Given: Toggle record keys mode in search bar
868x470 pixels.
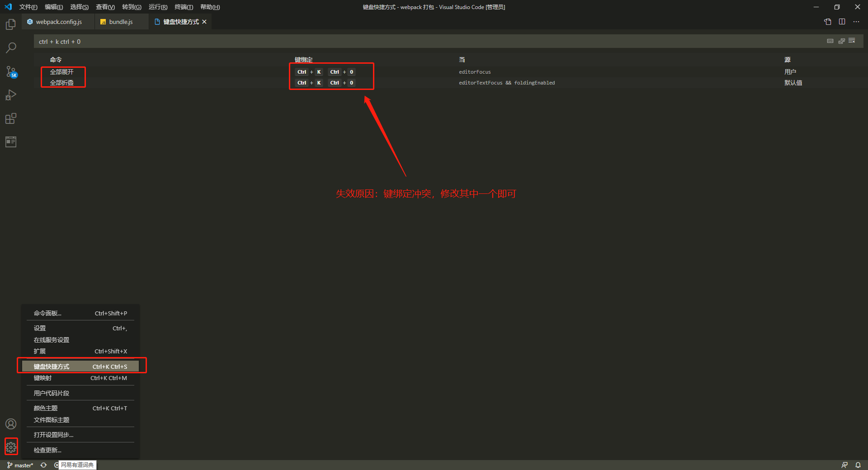Looking at the screenshot, I should [x=830, y=41].
